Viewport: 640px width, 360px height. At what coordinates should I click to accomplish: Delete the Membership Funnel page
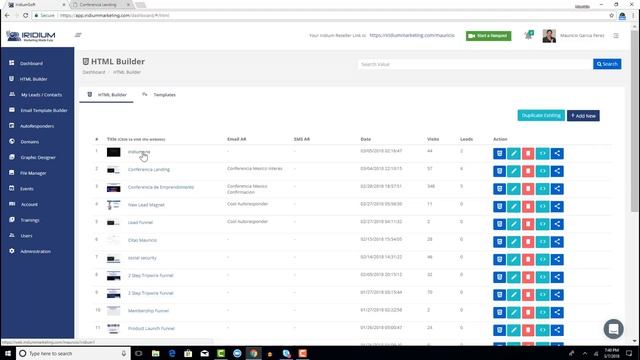(x=528, y=312)
